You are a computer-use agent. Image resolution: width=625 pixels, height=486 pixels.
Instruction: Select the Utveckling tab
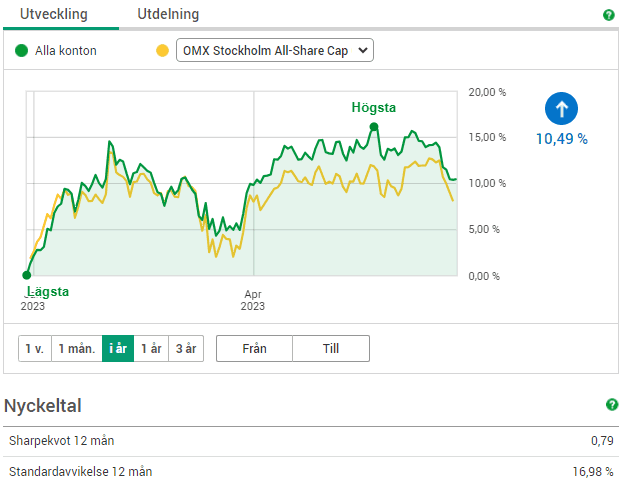pyautogui.click(x=54, y=15)
